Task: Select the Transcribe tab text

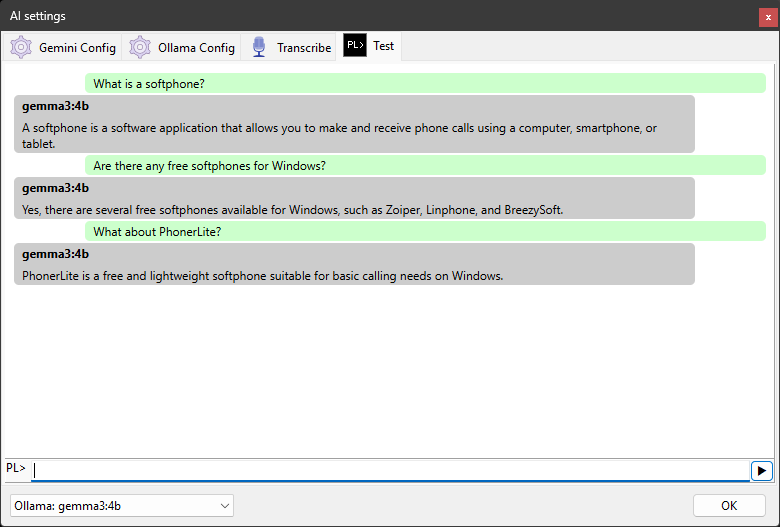Action: pos(304,48)
